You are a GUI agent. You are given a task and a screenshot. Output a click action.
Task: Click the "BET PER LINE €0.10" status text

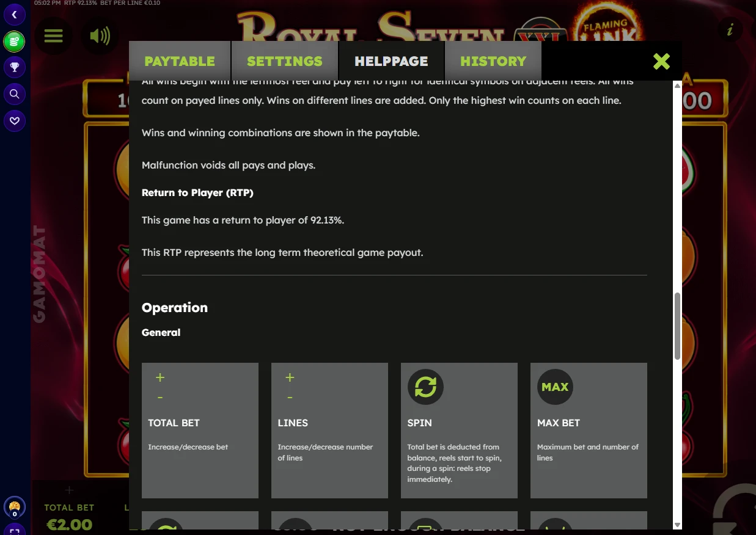(131, 3)
